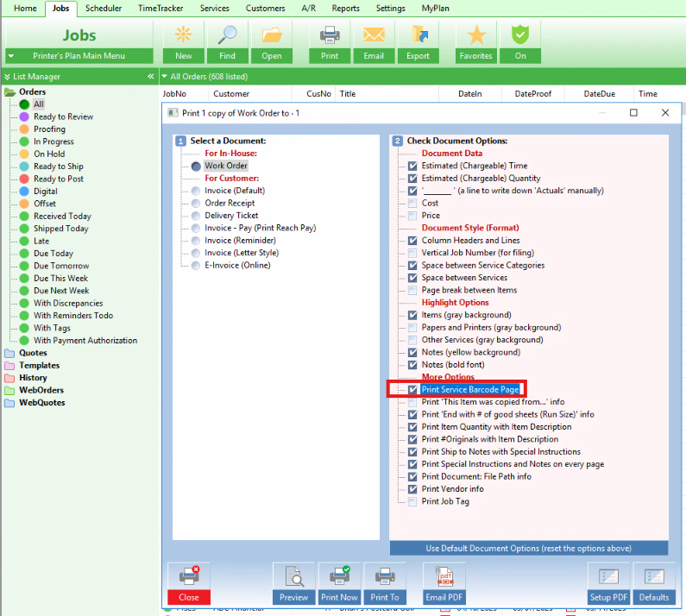
Task: Click the Favorites star icon
Action: click(476, 35)
